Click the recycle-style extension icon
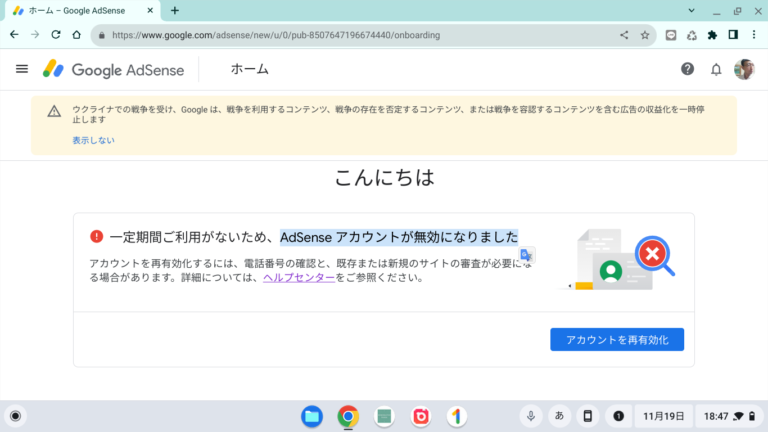 [x=692, y=35]
